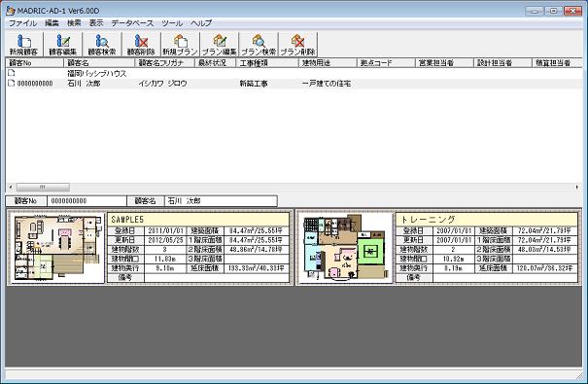Click the 顧客No input field
588x384 pixels.
coord(86,201)
